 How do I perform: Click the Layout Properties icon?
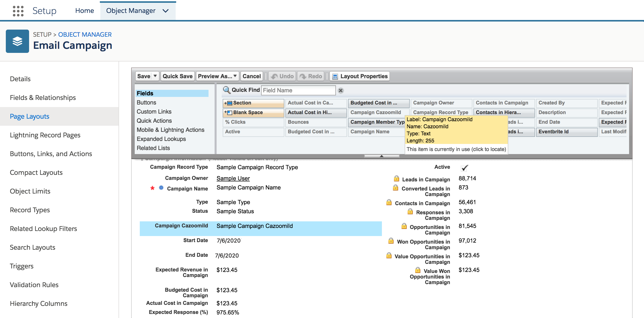click(x=335, y=76)
